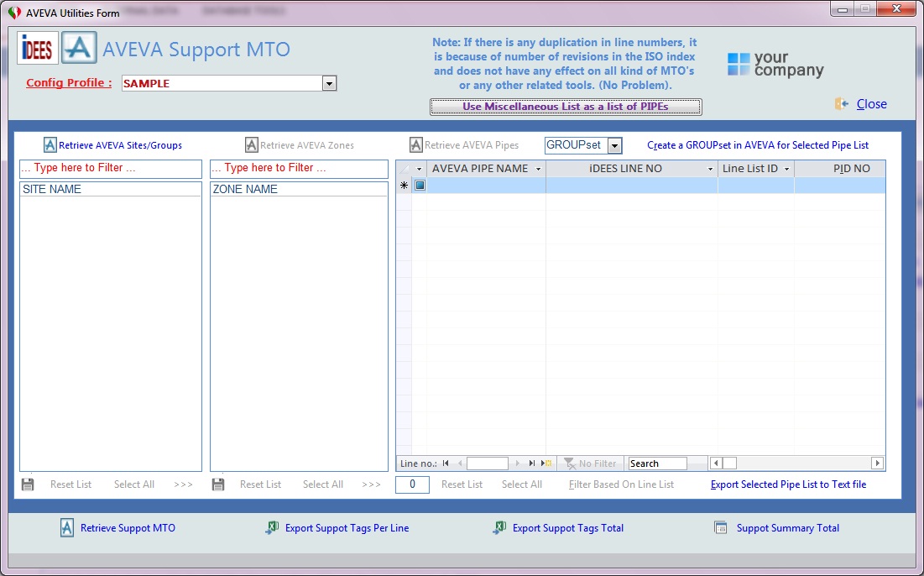Click Reset List under SITE NAME list
This screenshot has width=924, height=576.
pyautogui.click(x=70, y=484)
